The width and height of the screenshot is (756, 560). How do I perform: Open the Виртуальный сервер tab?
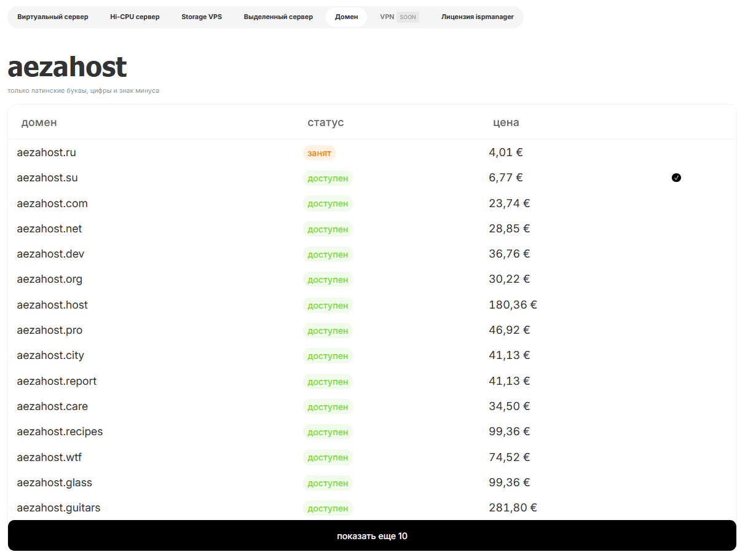(53, 17)
